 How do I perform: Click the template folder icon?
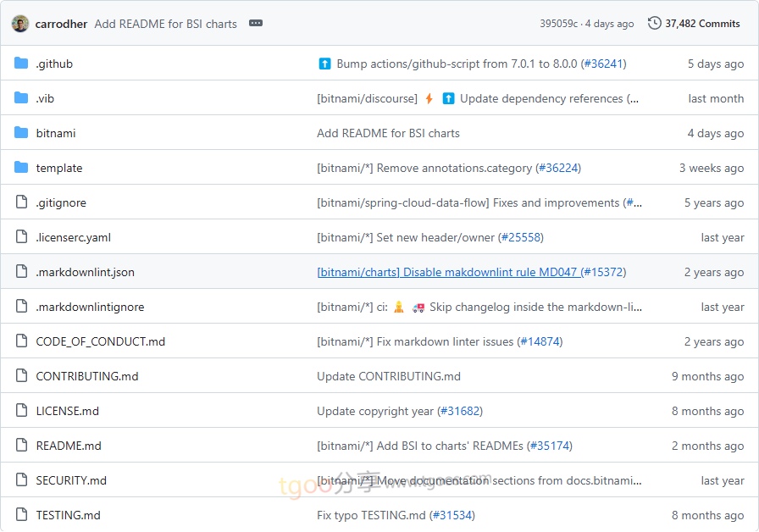click(x=21, y=168)
